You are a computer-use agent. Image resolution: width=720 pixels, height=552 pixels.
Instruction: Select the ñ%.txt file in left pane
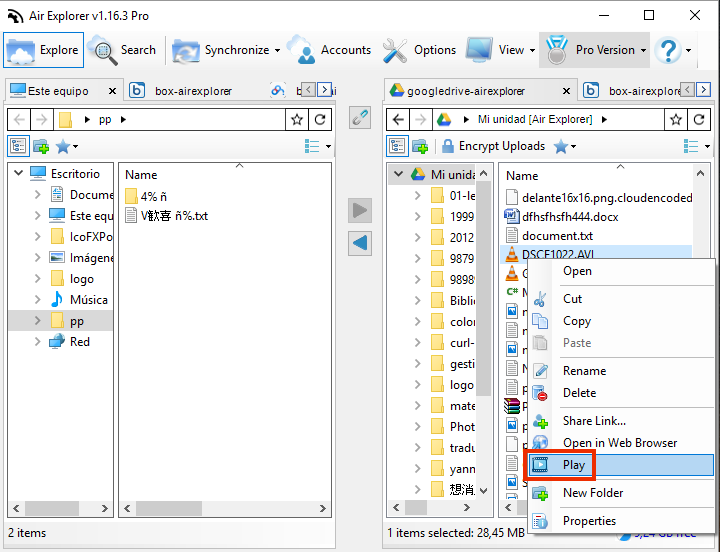point(167,215)
